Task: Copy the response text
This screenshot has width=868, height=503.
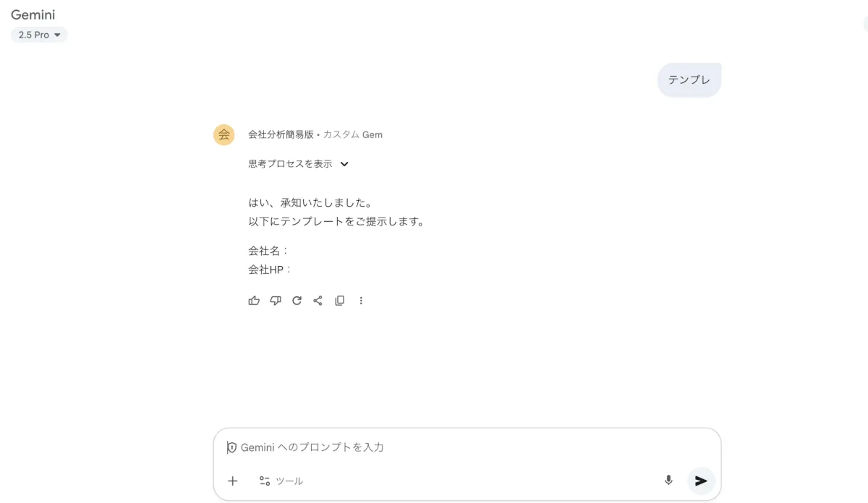Action: click(x=339, y=301)
